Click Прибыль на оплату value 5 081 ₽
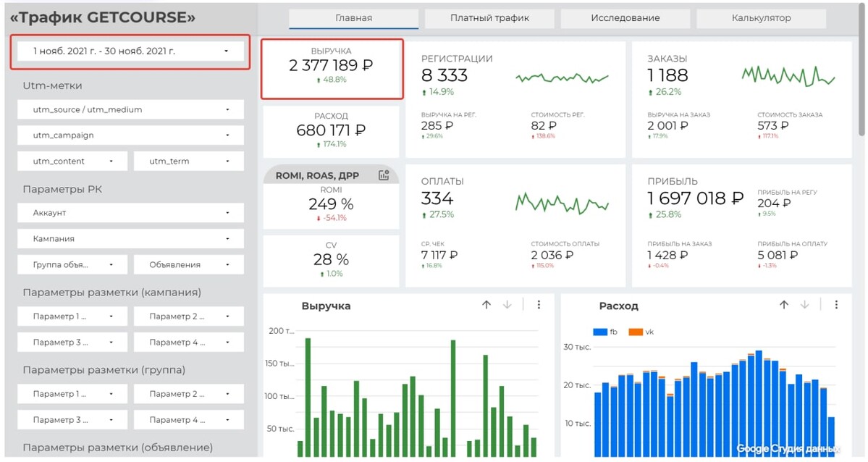868x462 pixels. click(x=778, y=256)
